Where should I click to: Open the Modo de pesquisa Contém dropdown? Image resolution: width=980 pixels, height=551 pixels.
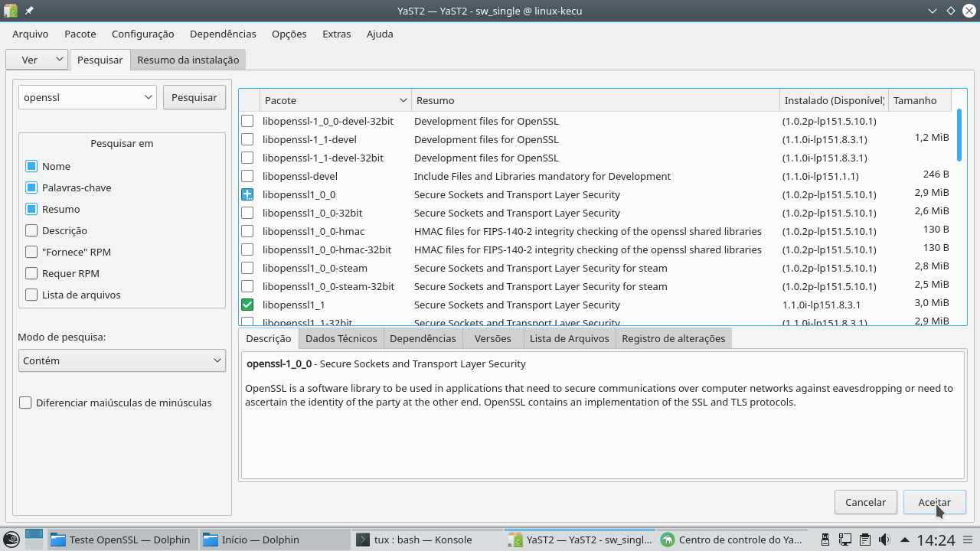coord(122,360)
